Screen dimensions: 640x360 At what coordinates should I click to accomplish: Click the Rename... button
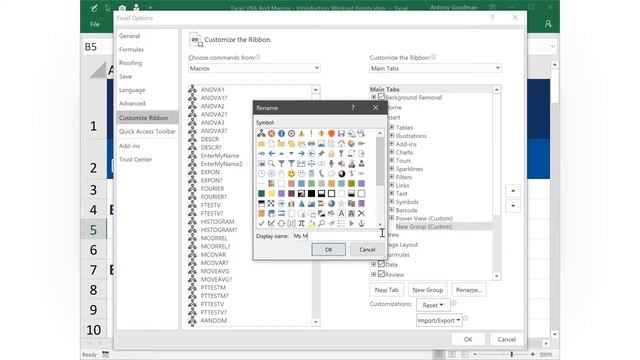tap(469, 290)
